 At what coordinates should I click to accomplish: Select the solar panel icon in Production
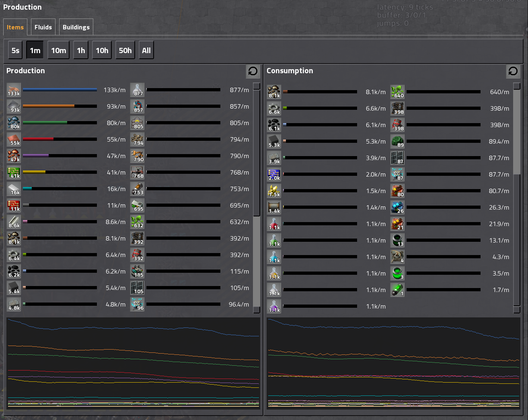pyautogui.click(x=137, y=288)
